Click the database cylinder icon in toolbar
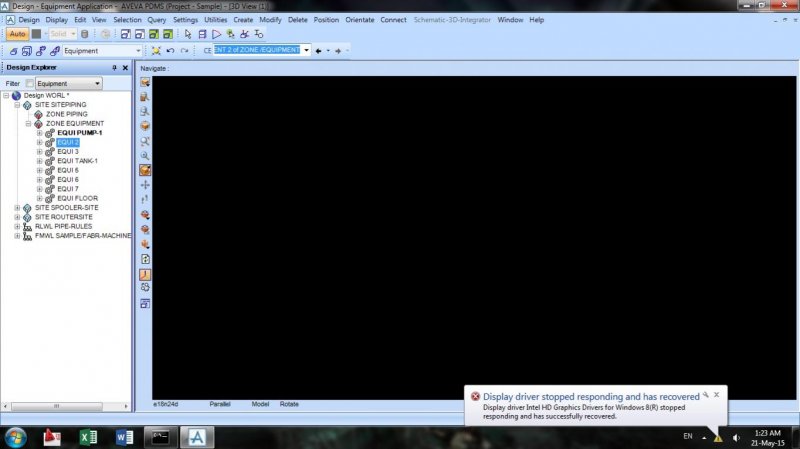Screen dimensions: 800x449 (85, 34)
